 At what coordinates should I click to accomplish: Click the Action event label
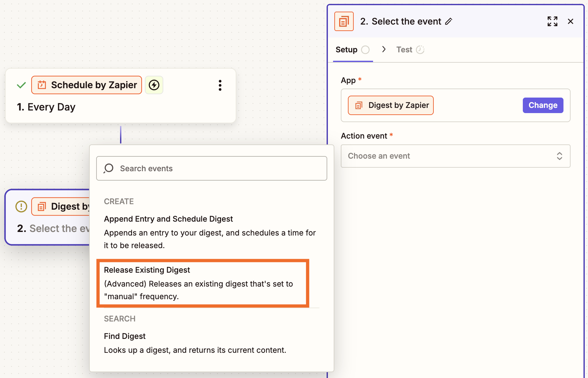[x=364, y=136]
